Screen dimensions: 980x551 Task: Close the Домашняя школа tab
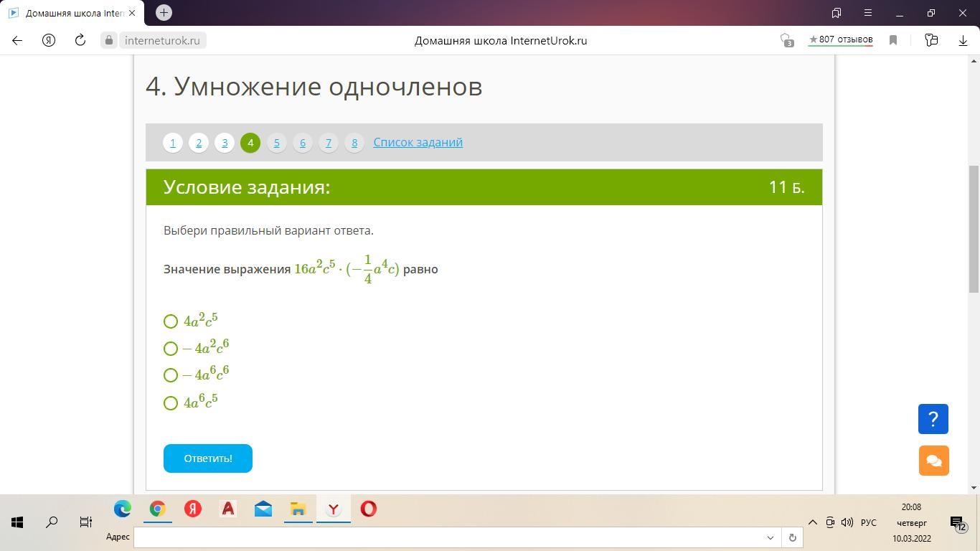pyautogui.click(x=132, y=13)
